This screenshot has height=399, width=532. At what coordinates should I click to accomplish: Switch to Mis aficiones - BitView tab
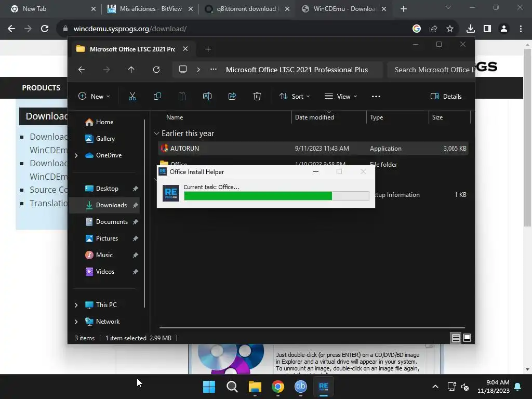click(149, 9)
